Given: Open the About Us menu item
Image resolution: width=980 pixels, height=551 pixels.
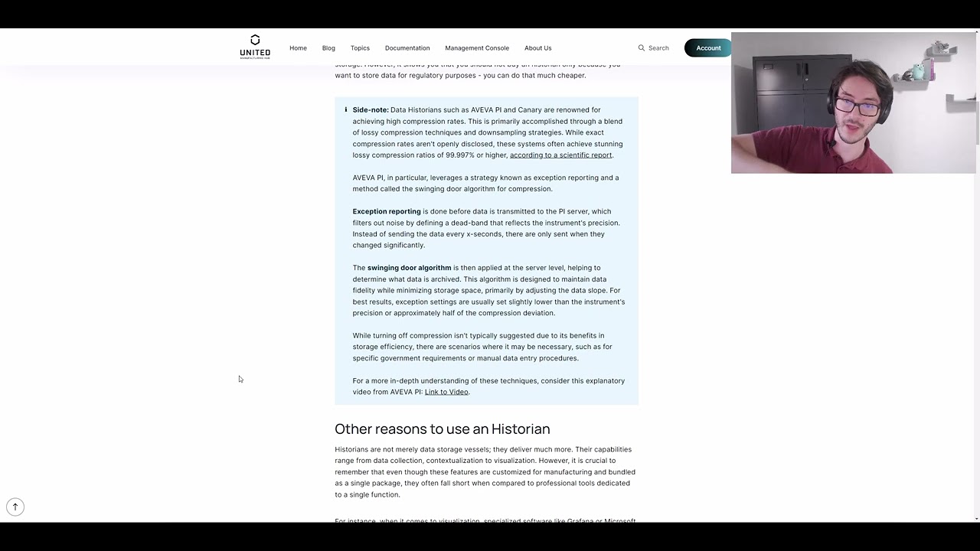Looking at the screenshot, I should pyautogui.click(x=537, y=48).
